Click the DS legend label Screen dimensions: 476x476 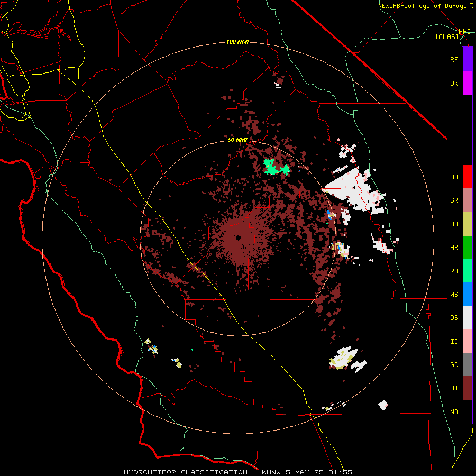(454, 318)
